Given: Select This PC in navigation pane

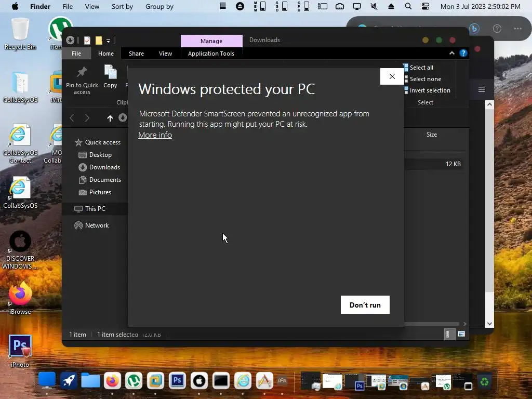Looking at the screenshot, I should tap(90, 209).
